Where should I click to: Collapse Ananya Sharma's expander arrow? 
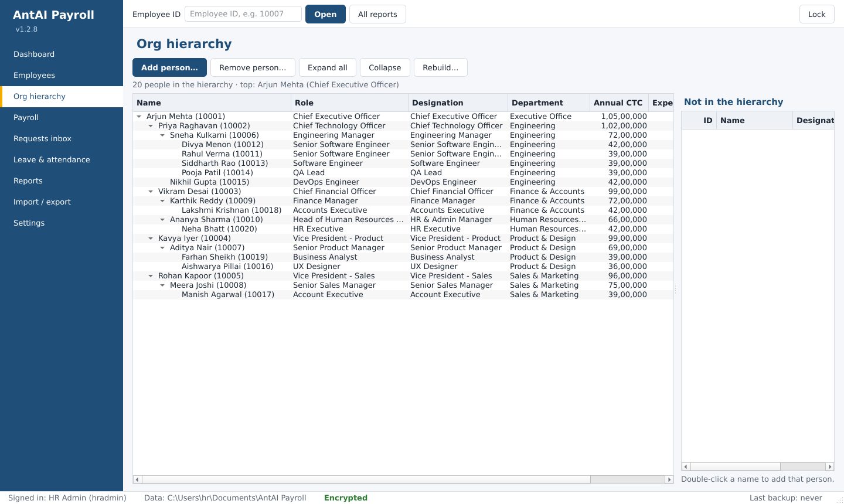pos(162,220)
